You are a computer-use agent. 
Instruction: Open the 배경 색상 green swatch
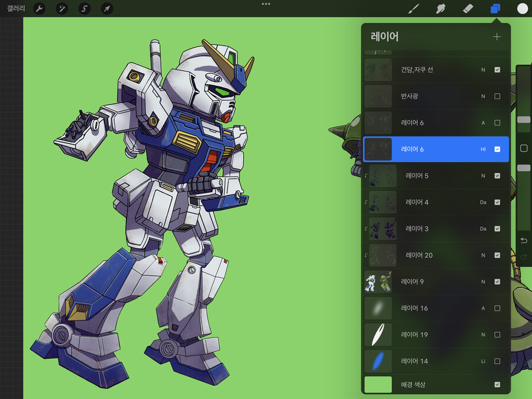pos(378,384)
